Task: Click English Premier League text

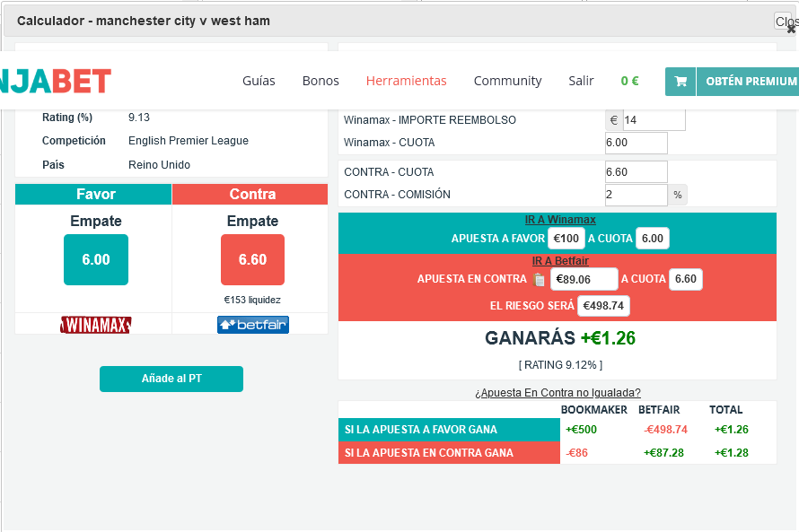Action: 189,141
